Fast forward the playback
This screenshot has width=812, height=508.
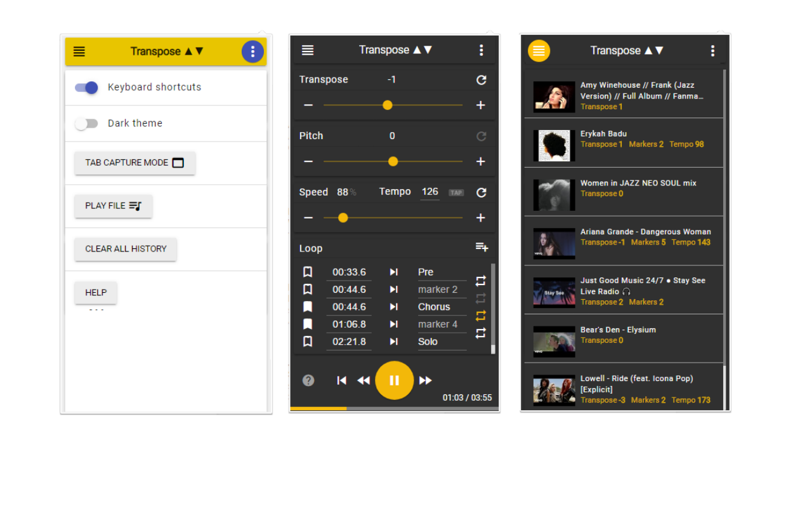(x=426, y=380)
